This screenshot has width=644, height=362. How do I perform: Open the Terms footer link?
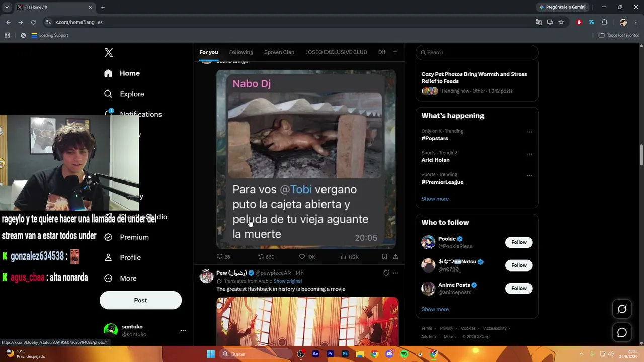(427, 328)
